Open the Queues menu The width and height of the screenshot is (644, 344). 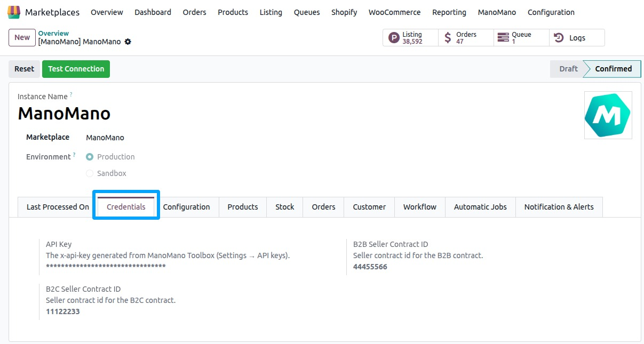point(307,12)
